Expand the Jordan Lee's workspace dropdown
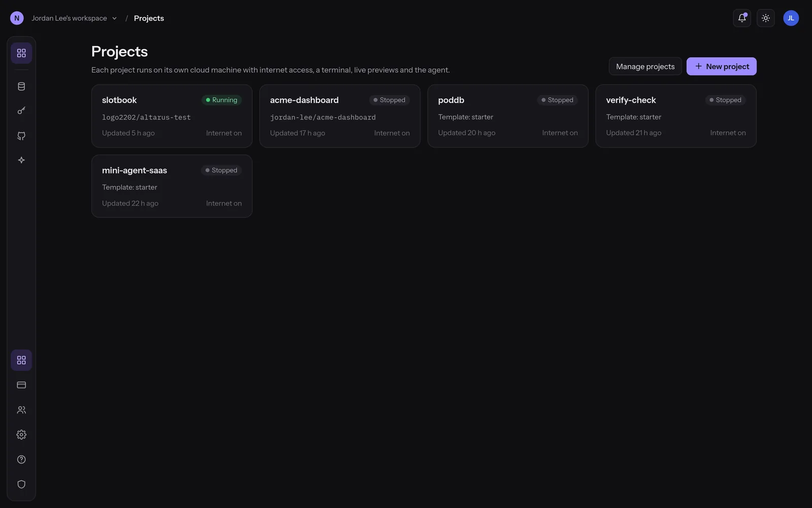 [74, 18]
